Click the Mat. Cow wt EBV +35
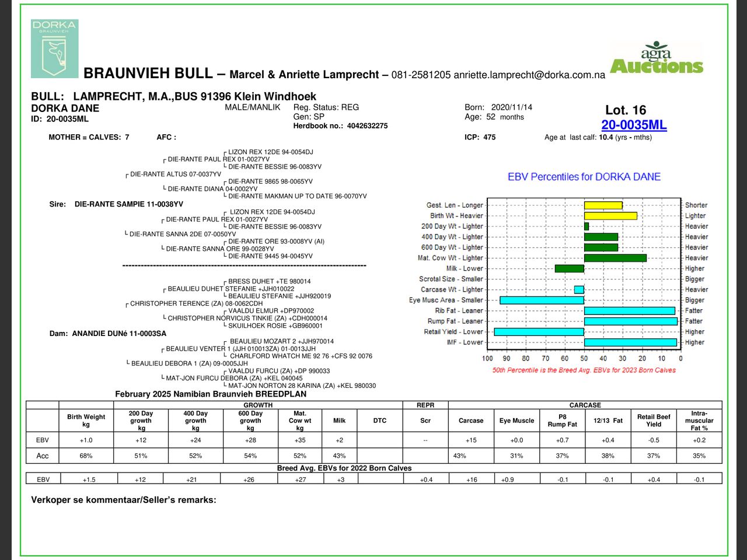Image resolution: width=747 pixels, height=560 pixels. click(300, 440)
